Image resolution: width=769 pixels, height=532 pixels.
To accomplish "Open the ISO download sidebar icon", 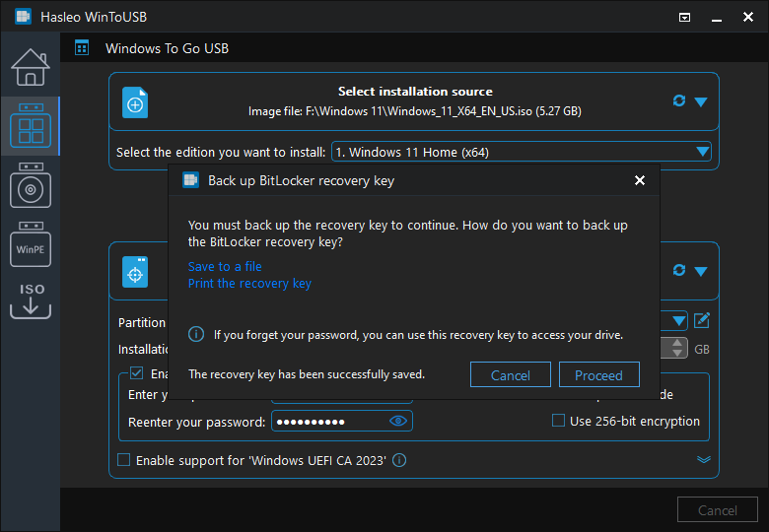I will coord(31,300).
